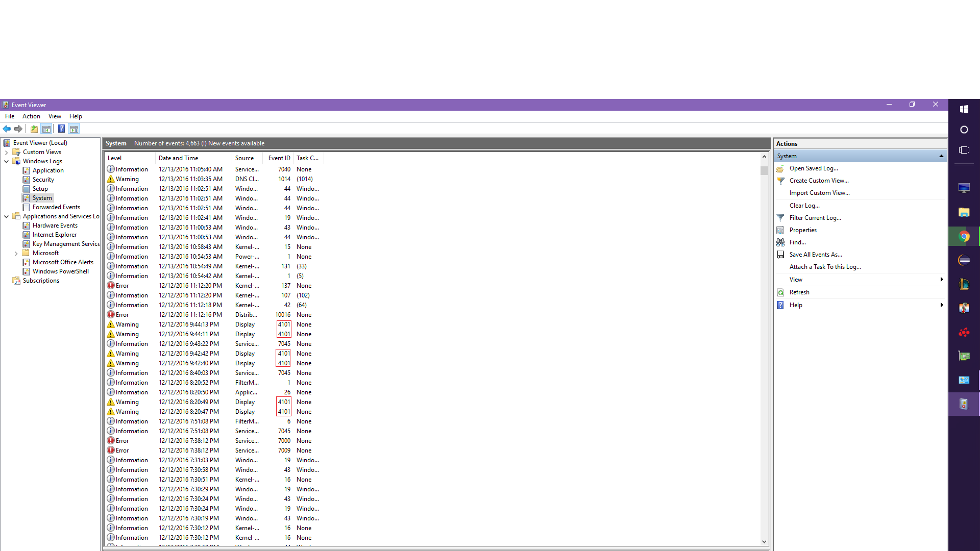980x551 pixels.
Task: Open the View submenu arrow in Actions
Action: (x=941, y=280)
